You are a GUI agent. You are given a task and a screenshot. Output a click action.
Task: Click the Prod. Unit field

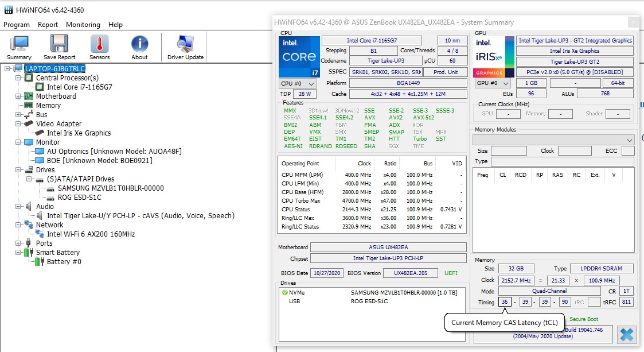[445, 72]
